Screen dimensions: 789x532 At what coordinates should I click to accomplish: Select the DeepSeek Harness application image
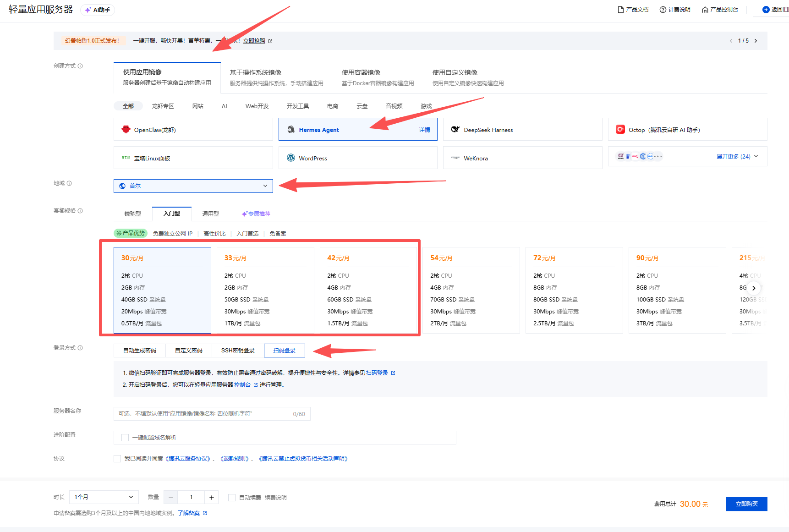[x=522, y=130]
